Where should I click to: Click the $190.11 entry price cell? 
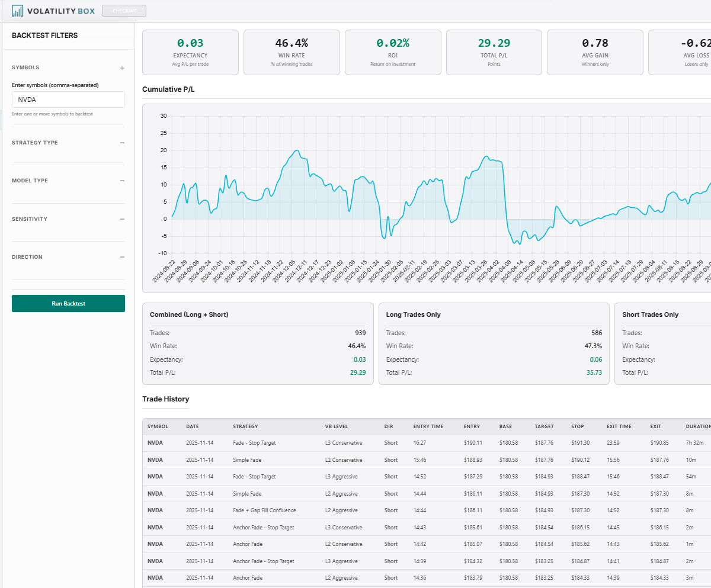tap(473, 443)
